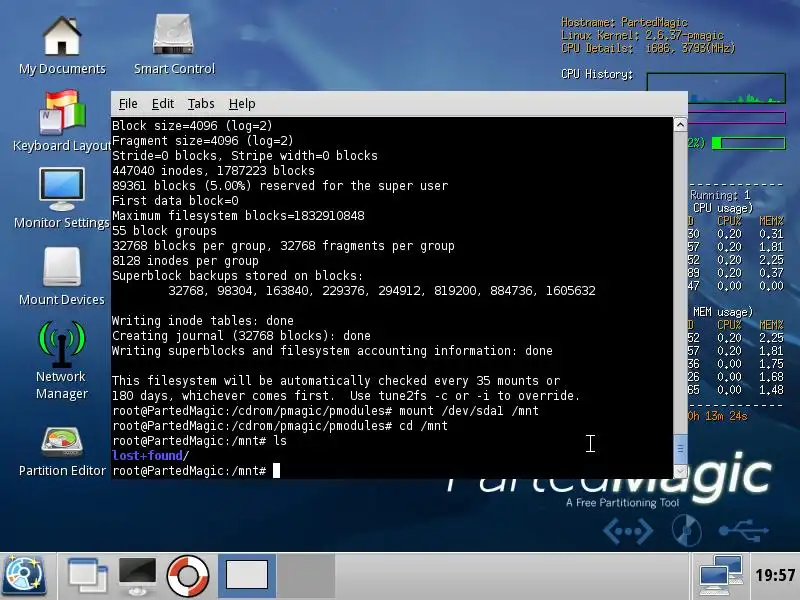Click the 'Writing inode tables: done' line
The width and height of the screenshot is (800, 600).
[x=203, y=320]
